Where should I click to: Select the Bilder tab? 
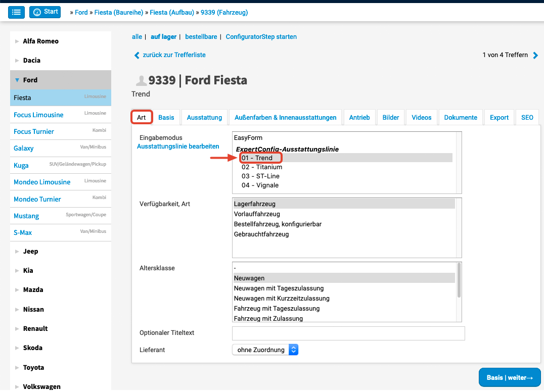(390, 117)
